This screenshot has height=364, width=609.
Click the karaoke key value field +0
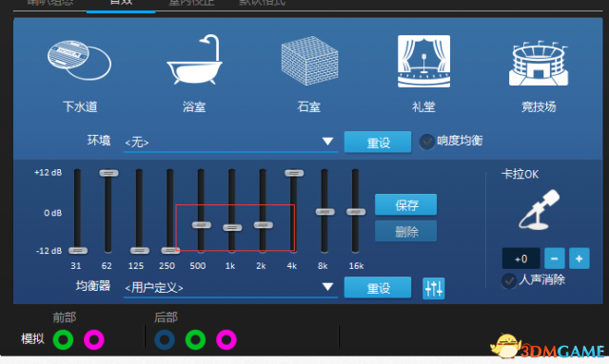tap(521, 259)
